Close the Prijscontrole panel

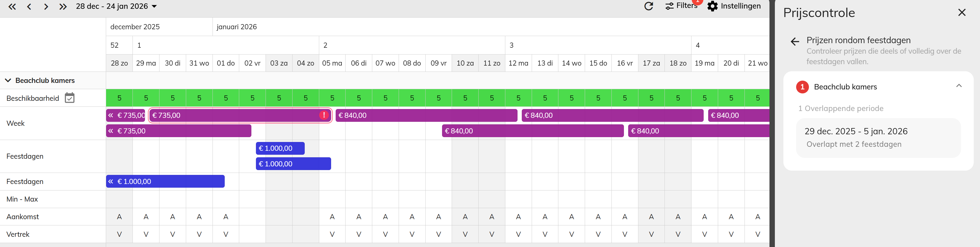[x=962, y=12]
